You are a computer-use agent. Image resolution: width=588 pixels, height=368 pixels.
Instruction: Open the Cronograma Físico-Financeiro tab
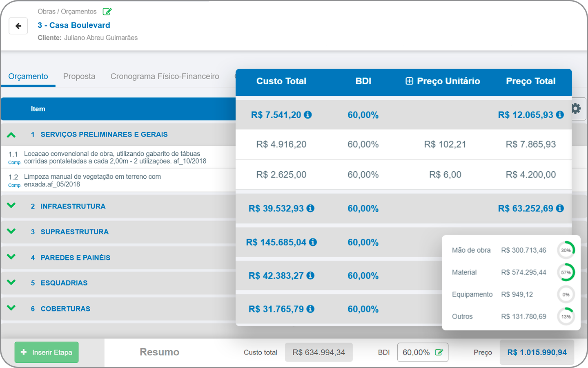[165, 76]
